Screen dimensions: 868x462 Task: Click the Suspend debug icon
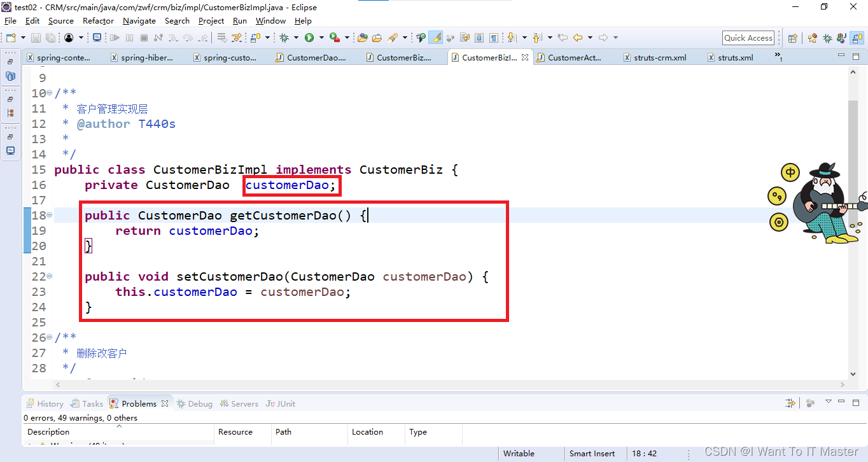coord(129,38)
